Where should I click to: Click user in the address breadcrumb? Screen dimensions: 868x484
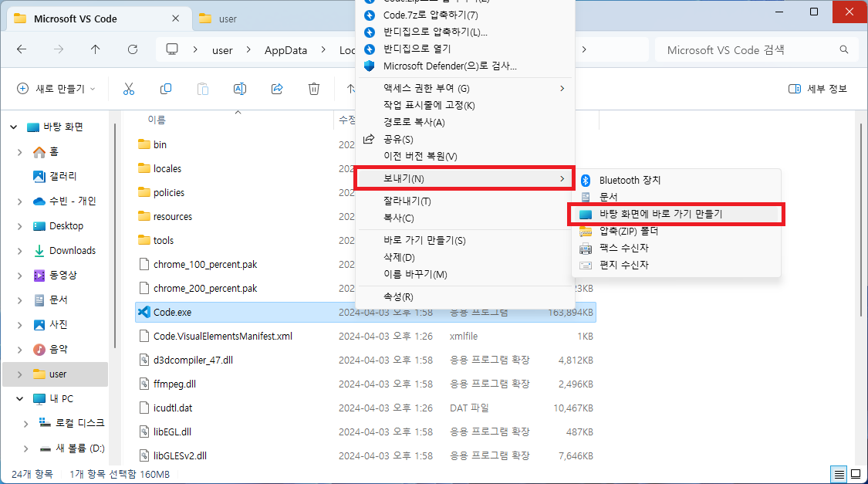click(x=222, y=50)
